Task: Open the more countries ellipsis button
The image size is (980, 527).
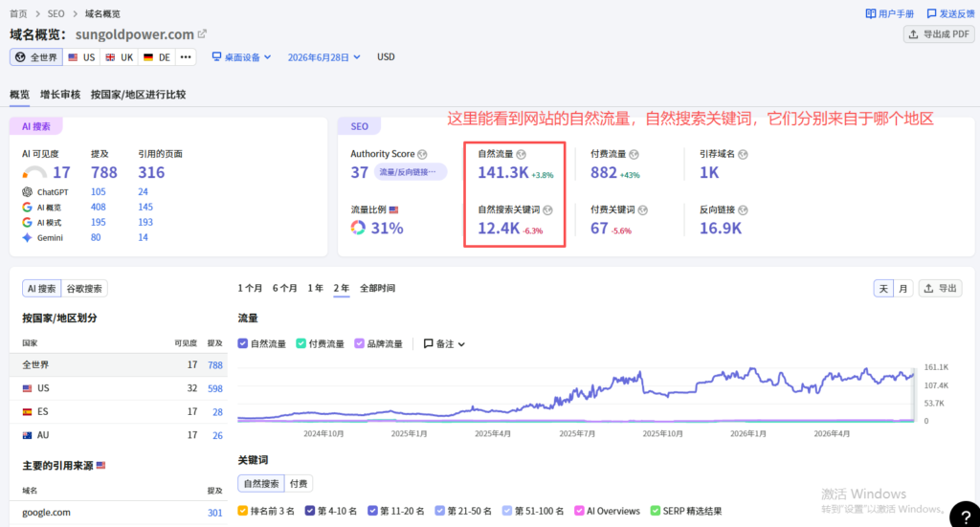Action: coord(186,56)
